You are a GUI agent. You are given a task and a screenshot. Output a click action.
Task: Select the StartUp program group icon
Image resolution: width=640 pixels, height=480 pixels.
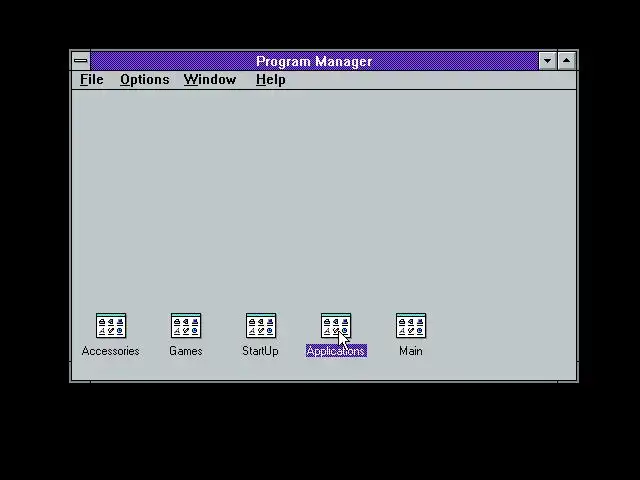click(x=261, y=326)
